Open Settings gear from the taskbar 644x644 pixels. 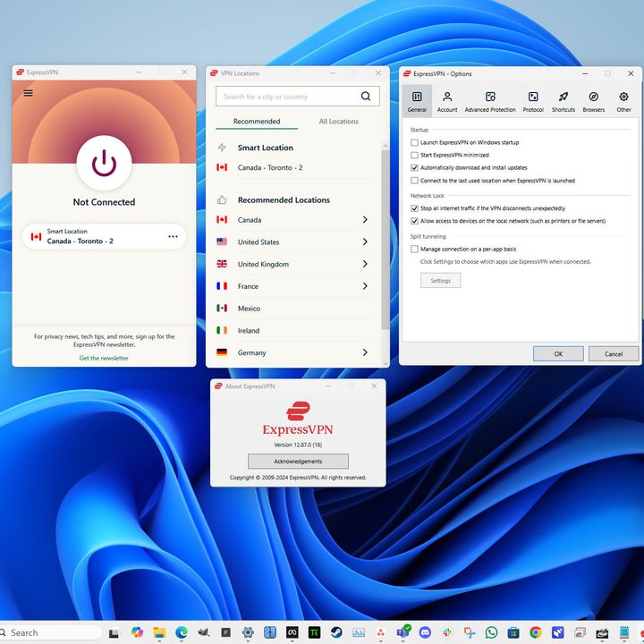point(248,632)
